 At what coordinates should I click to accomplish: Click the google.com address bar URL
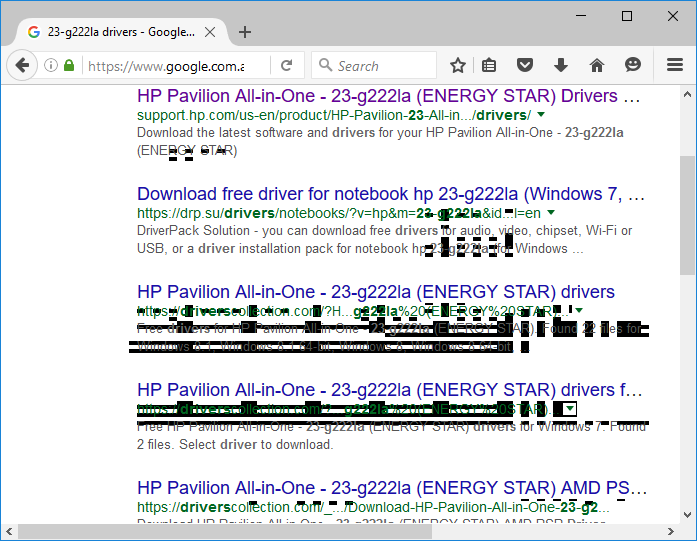[x=166, y=66]
